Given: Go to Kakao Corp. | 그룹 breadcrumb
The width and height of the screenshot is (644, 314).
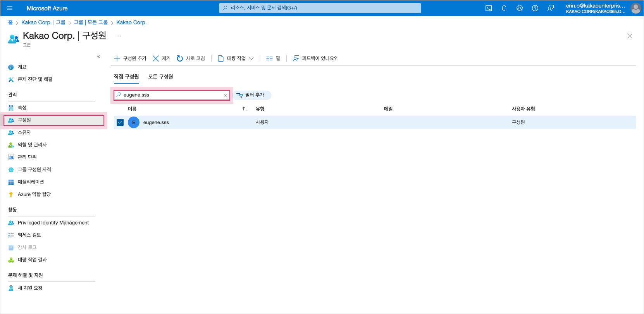Looking at the screenshot, I should tap(43, 22).
